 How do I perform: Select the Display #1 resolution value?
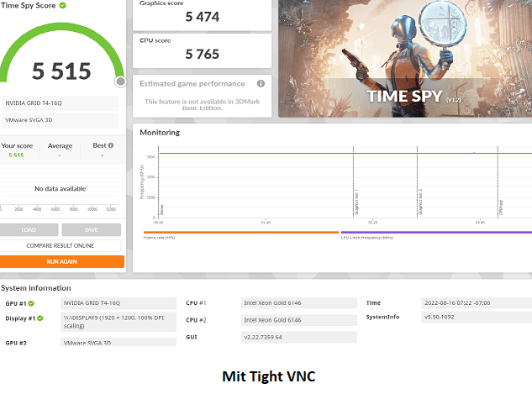(x=119, y=322)
